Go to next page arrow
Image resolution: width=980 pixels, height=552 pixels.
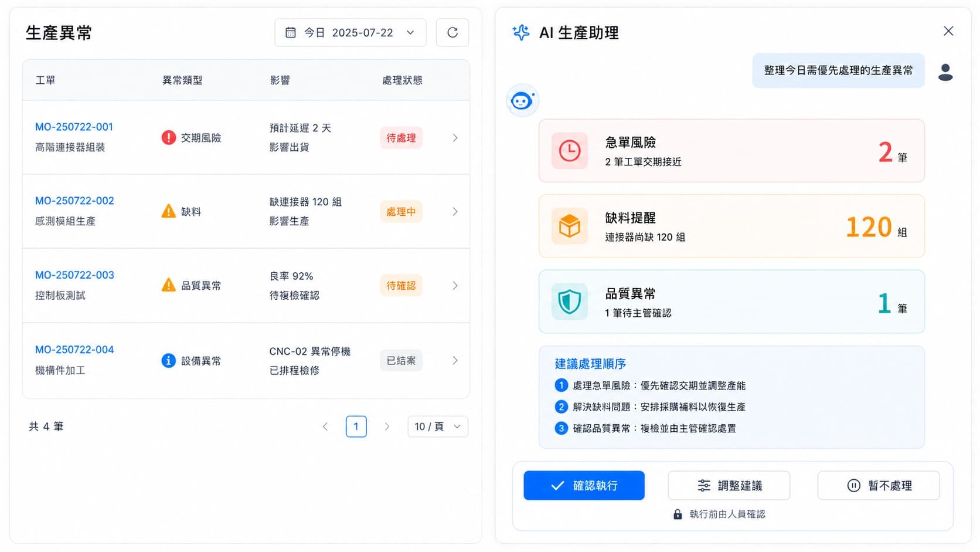pos(387,426)
